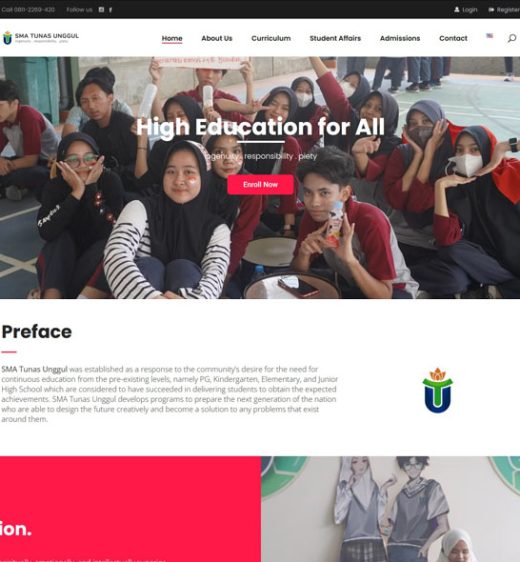Image resolution: width=520 pixels, height=562 pixels.
Task: Click the High Education for All heading
Action: point(261,127)
